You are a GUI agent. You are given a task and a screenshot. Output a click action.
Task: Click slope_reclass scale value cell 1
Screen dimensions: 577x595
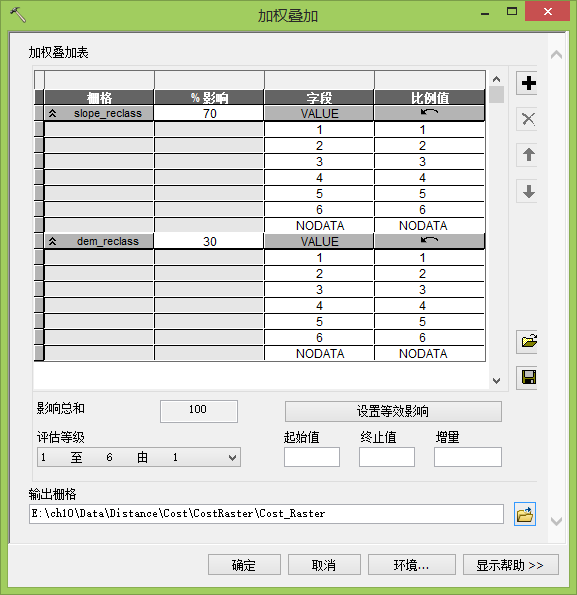coord(429,130)
